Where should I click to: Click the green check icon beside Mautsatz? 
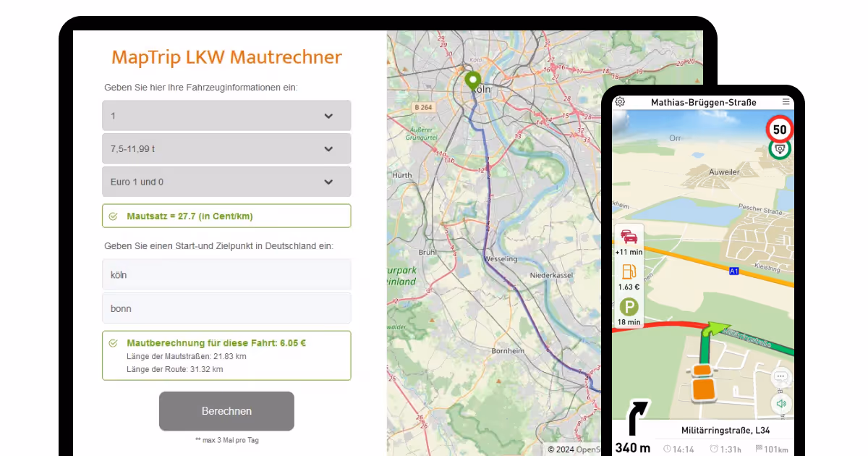pos(113,216)
